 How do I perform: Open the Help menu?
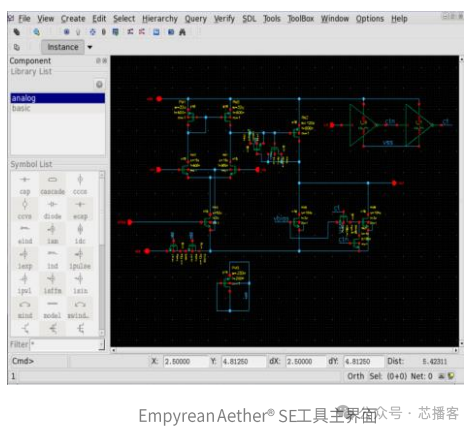pyautogui.click(x=399, y=19)
